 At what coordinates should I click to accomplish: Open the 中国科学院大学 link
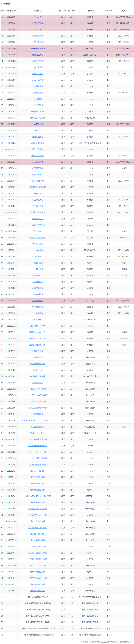point(38,427)
